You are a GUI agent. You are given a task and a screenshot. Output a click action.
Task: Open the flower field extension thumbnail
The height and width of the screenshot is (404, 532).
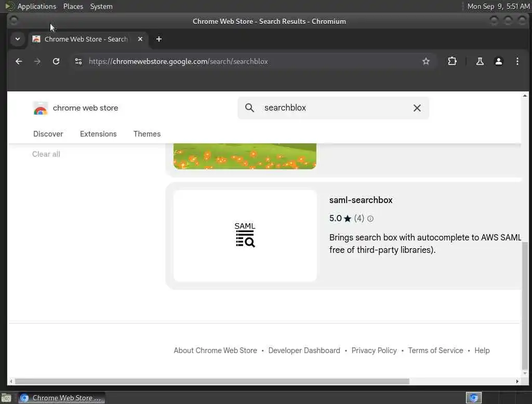tap(245, 156)
